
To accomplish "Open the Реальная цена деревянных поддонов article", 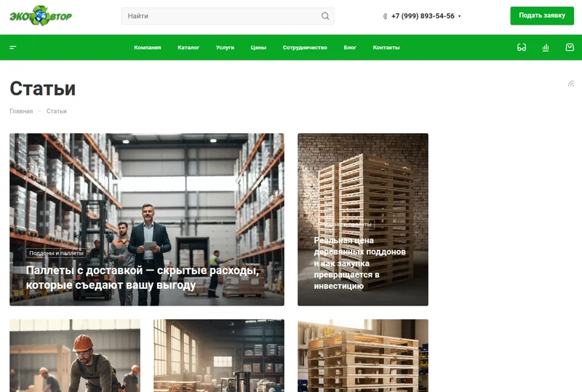I will (x=359, y=263).
